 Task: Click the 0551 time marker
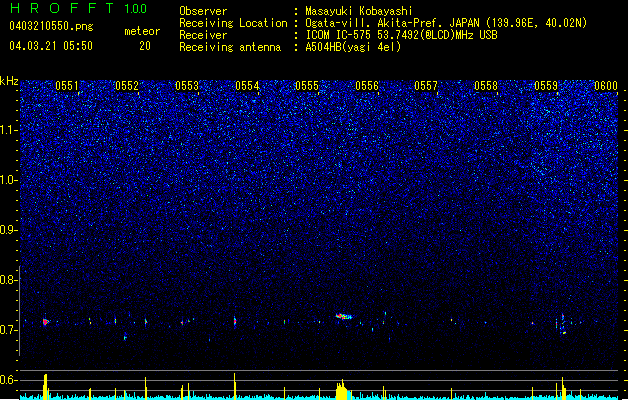(x=67, y=86)
